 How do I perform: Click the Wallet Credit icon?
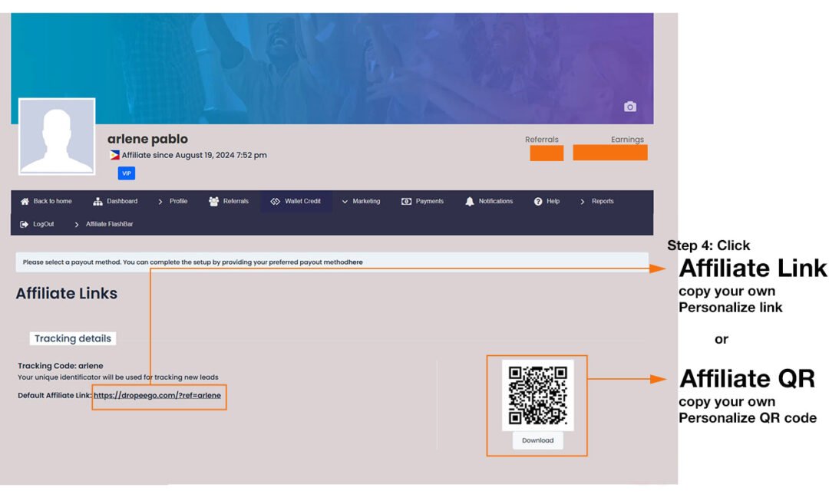point(275,202)
